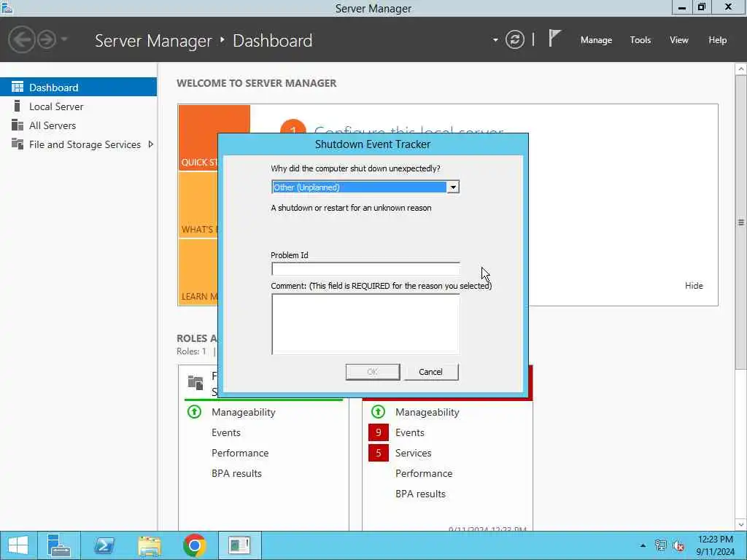Click the Problem Id input field
Viewport: 747px width, 560px height.
click(x=365, y=268)
